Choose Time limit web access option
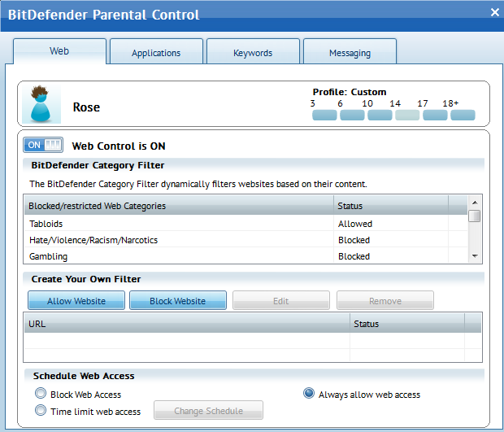 (41, 411)
